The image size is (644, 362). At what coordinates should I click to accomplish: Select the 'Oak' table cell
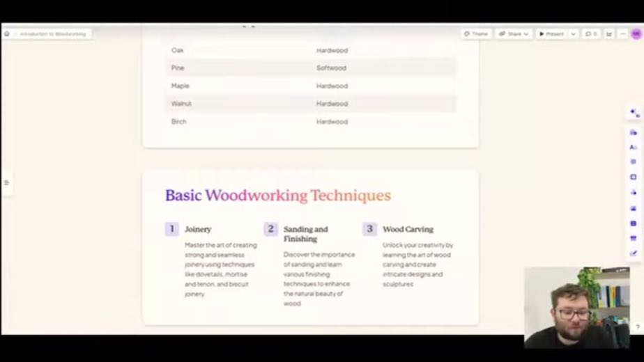178,50
